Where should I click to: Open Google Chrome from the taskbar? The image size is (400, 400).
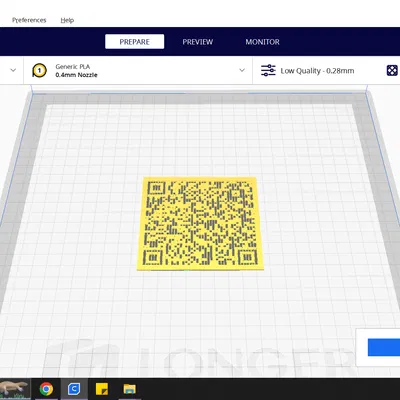(x=46, y=389)
